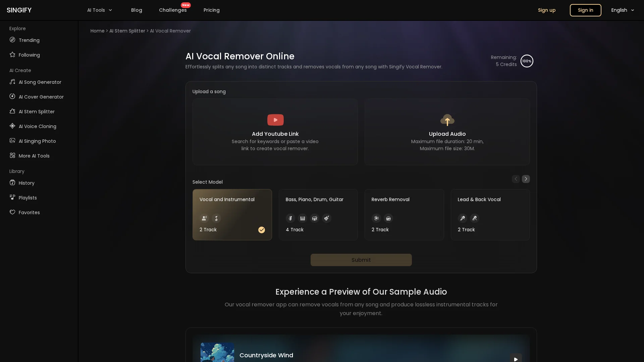Click the AI Voice Cloning sidebar icon

tap(12, 126)
